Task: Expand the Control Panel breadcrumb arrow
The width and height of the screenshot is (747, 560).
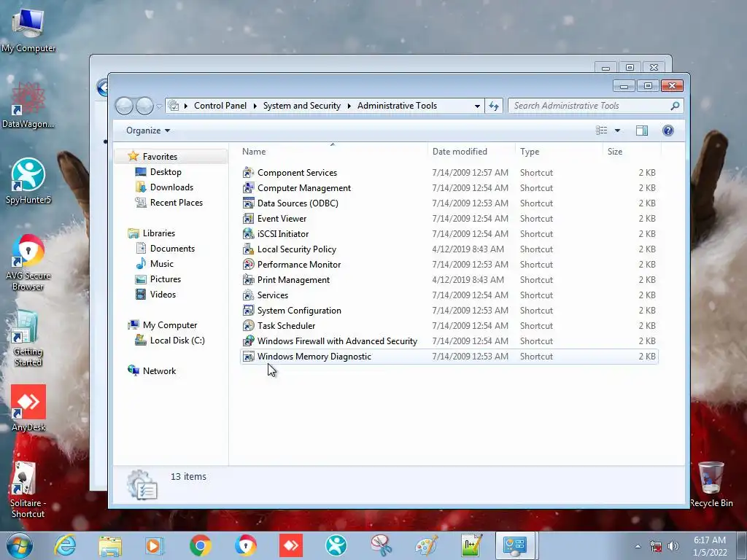Action: click(x=255, y=106)
